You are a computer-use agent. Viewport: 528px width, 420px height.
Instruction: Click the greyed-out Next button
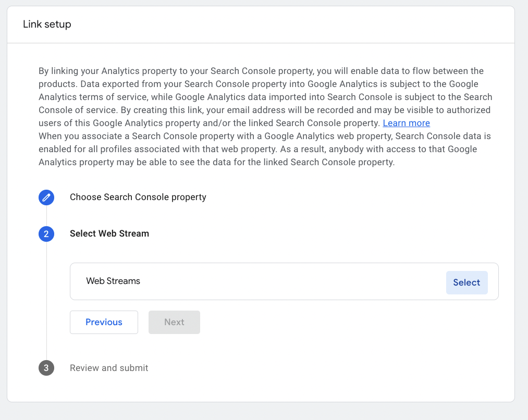[x=174, y=323]
